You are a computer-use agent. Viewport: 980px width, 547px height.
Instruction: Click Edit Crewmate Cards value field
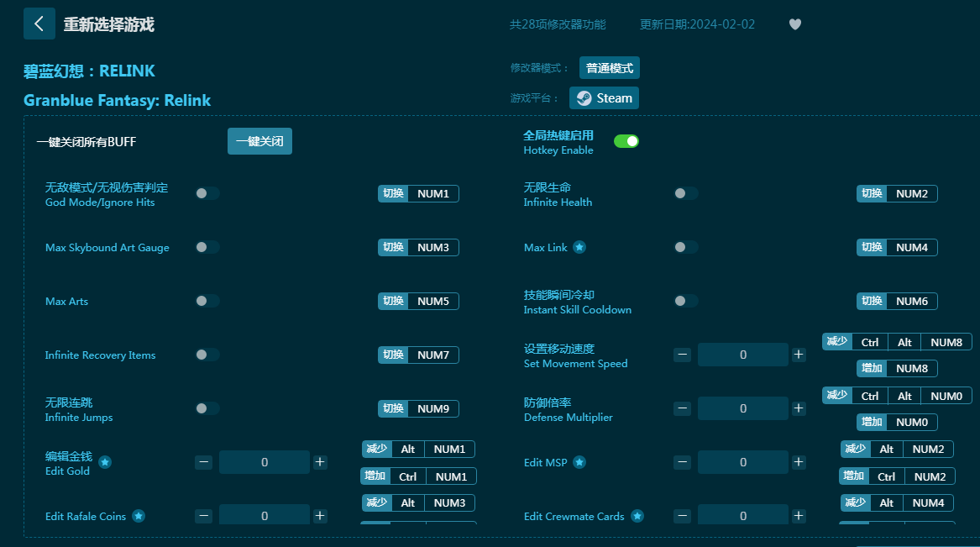click(742, 516)
